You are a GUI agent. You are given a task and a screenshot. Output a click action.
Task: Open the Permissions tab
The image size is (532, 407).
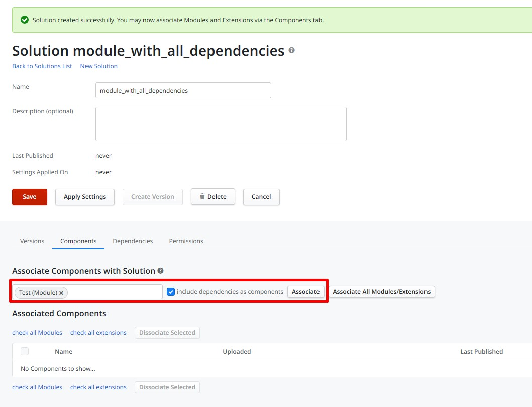[x=186, y=241]
